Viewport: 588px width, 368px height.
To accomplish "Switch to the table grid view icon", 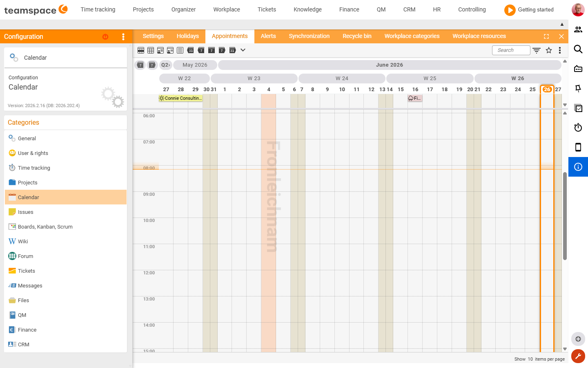I will click(x=151, y=50).
